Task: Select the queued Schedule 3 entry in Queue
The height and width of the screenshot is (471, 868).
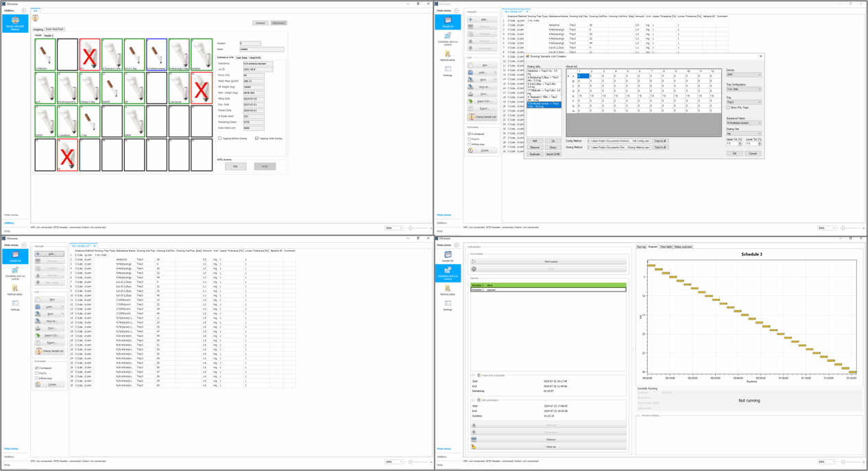Action: click(x=548, y=290)
